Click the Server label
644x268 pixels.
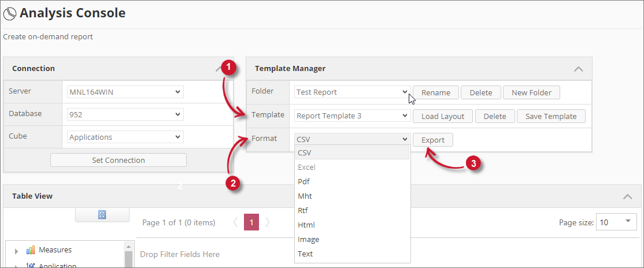coord(19,90)
